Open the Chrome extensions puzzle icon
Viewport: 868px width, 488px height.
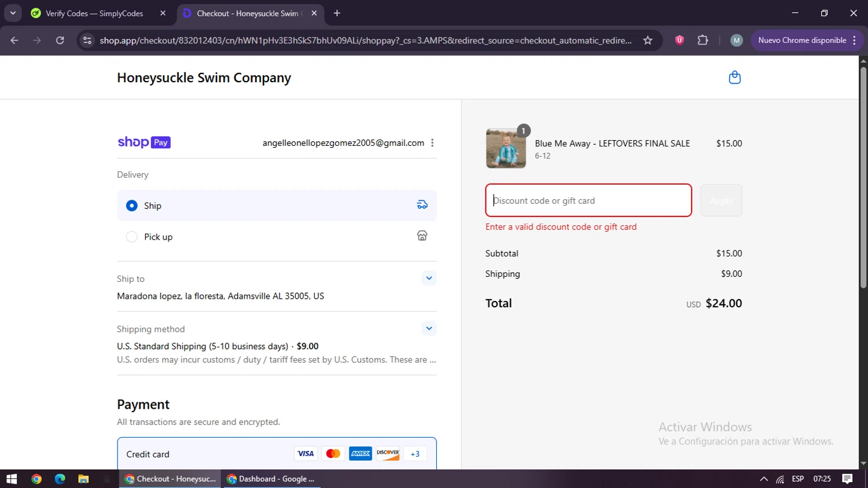point(703,41)
